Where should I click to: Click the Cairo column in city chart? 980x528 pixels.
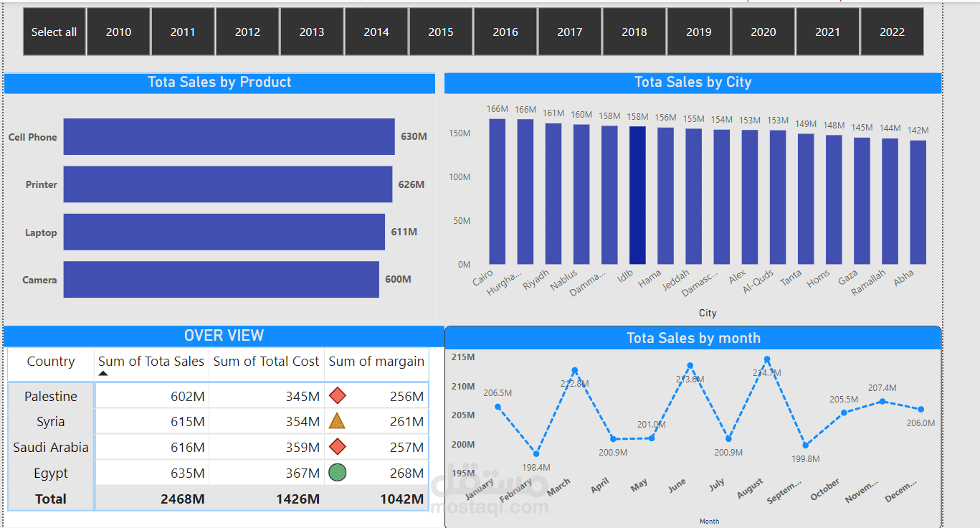498,192
